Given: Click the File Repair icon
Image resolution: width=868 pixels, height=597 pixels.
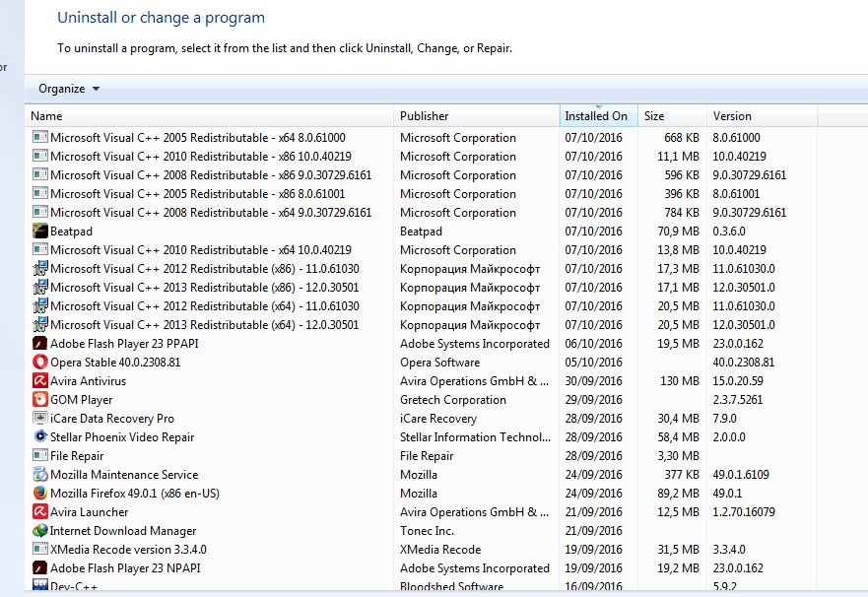Looking at the screenshot, I should [39, 455].
